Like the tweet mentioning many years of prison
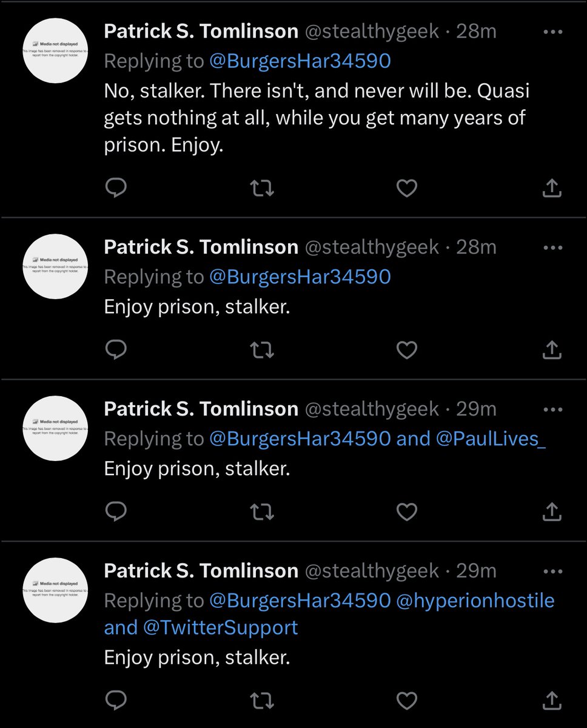This screenshot has width=587, height=728. 406,189
